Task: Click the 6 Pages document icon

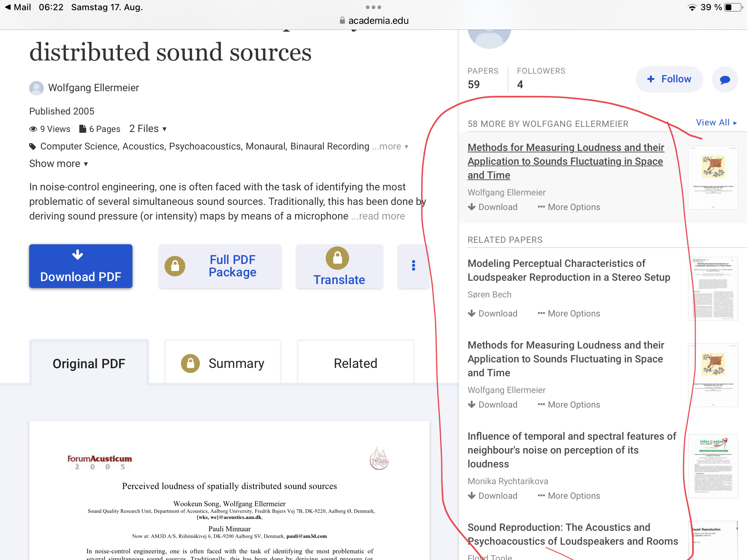Action: coord(83,129)
